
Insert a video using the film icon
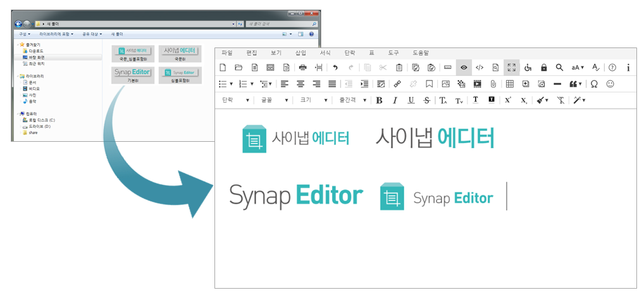477,84
